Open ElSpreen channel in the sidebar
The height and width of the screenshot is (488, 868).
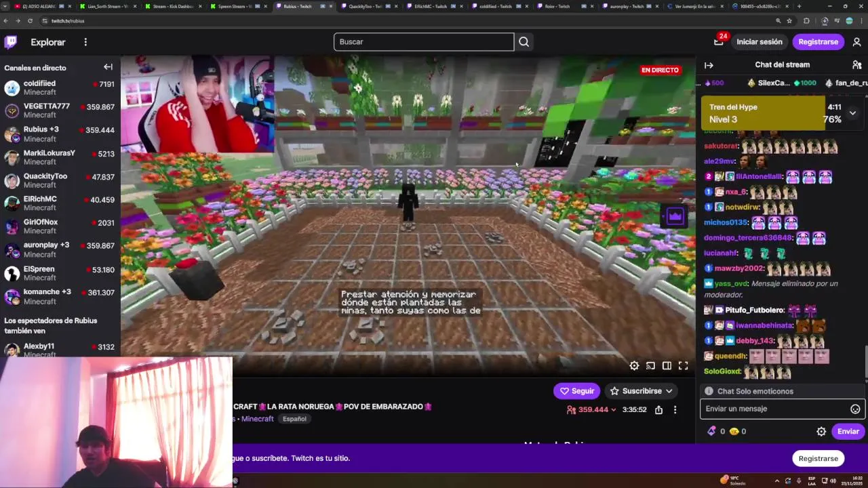click(60, 273)
